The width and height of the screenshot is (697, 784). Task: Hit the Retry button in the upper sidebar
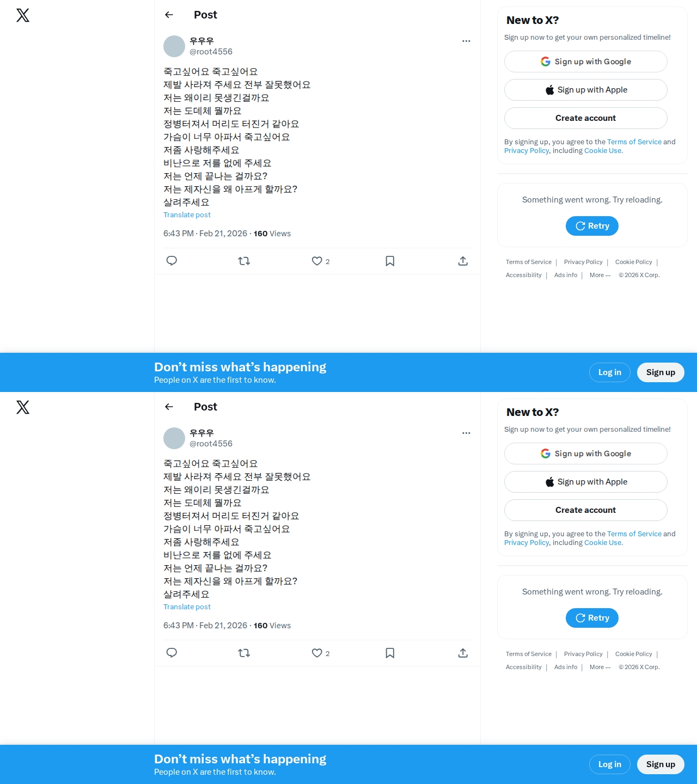(x=592, y=226)
